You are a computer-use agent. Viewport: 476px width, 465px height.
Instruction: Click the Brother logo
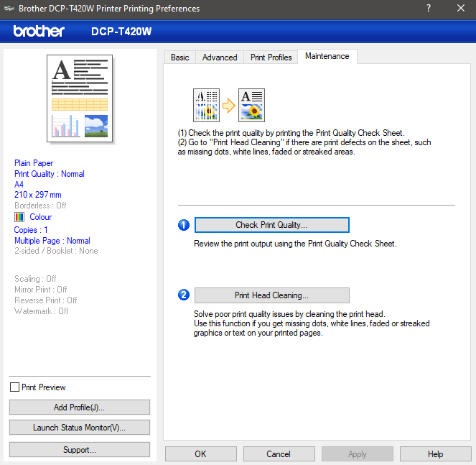[39, 31]
